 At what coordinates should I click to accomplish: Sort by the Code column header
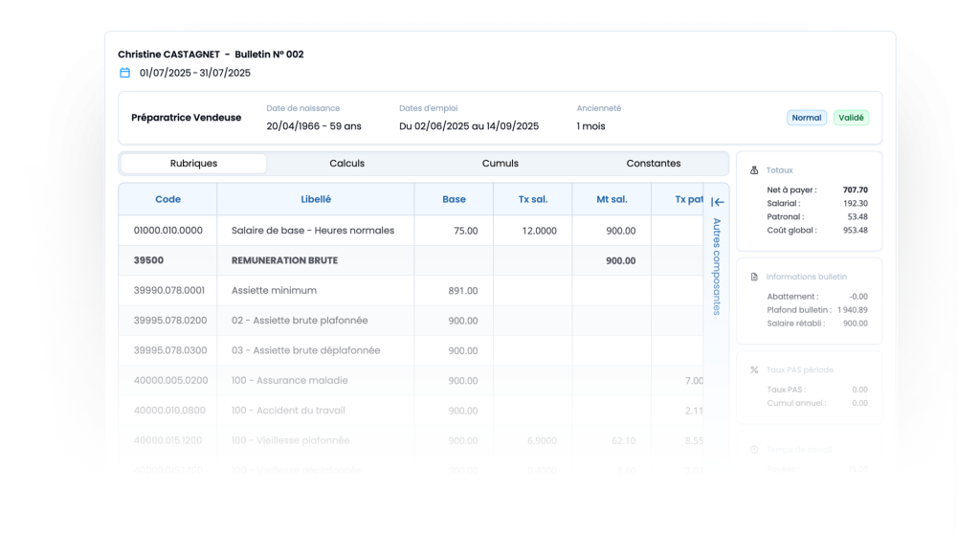tap(167, 199)
